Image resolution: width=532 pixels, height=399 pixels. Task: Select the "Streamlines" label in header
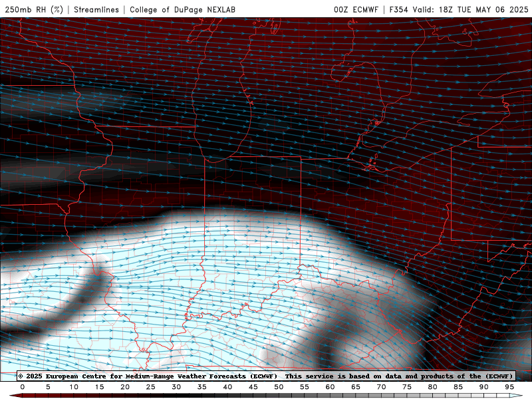coord(96,9)
